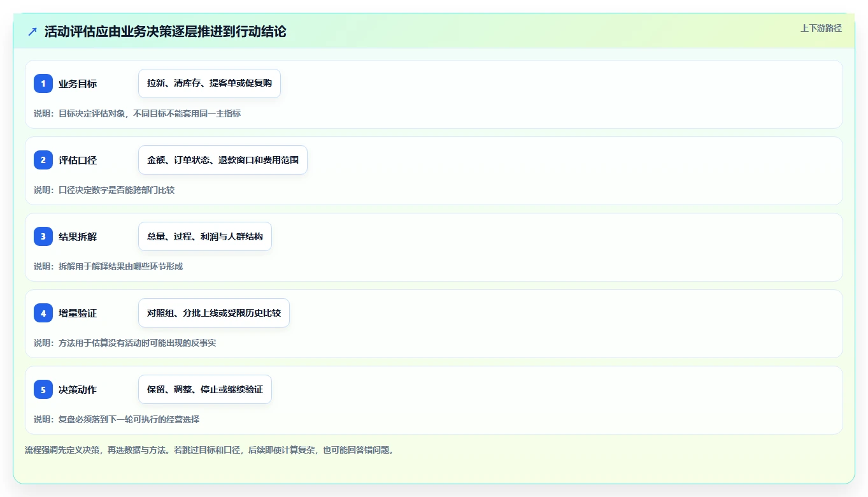Click the 业务目标 step label
Image resolution: width=868 pixels, height=497 pixels.
click(x=78, y=83)
